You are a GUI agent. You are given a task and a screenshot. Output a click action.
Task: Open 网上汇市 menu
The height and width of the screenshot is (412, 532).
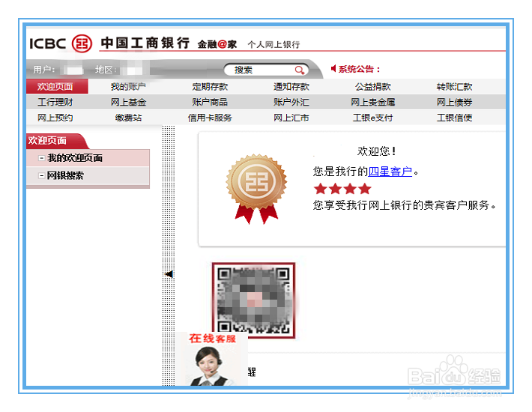click(x=291, y=118)
